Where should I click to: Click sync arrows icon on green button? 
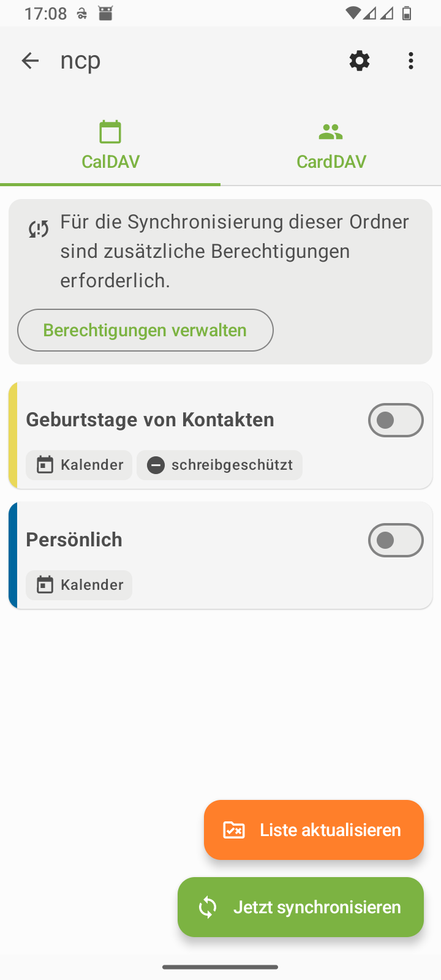tap(208, 907)
